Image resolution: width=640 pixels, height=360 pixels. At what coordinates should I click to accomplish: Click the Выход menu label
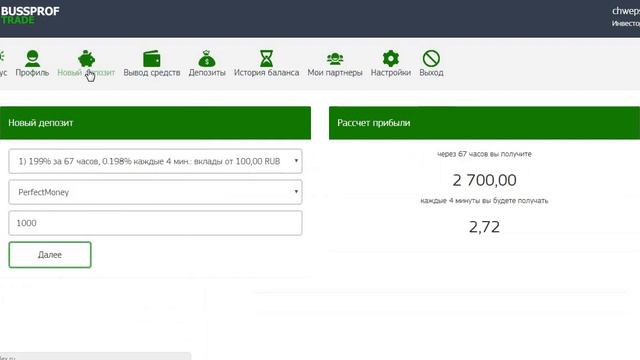click(x=431, y=73)
